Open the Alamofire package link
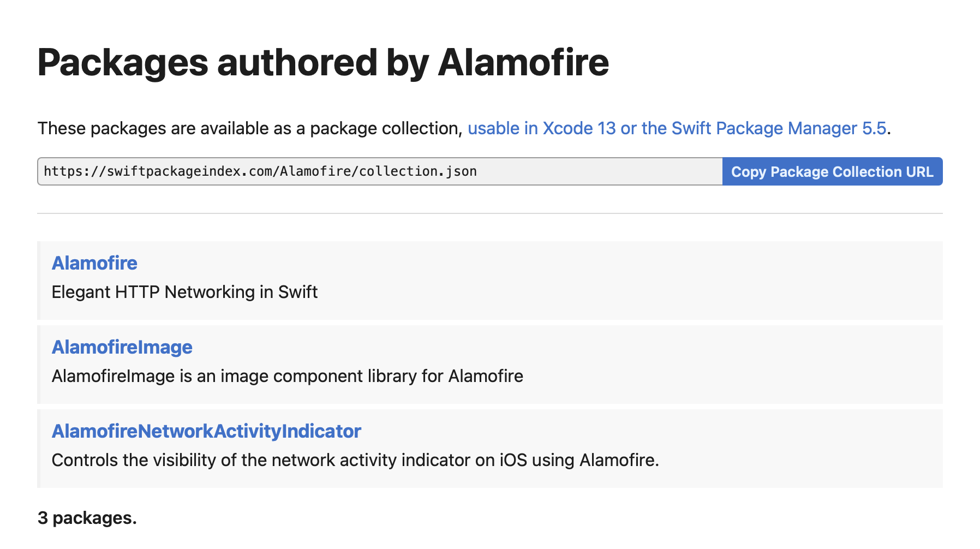Screen dimensions: 980x549 click(x=94, y=263)
